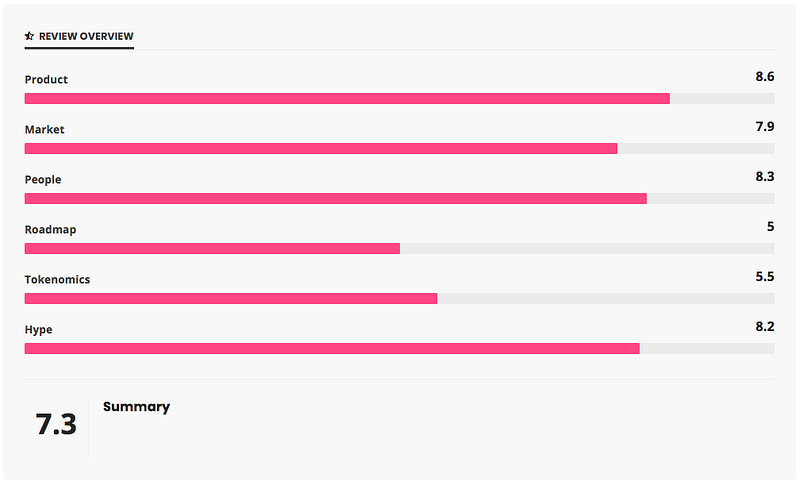Click the Tokenomics rating bar
800x482 pixels.
coord(399,298)
